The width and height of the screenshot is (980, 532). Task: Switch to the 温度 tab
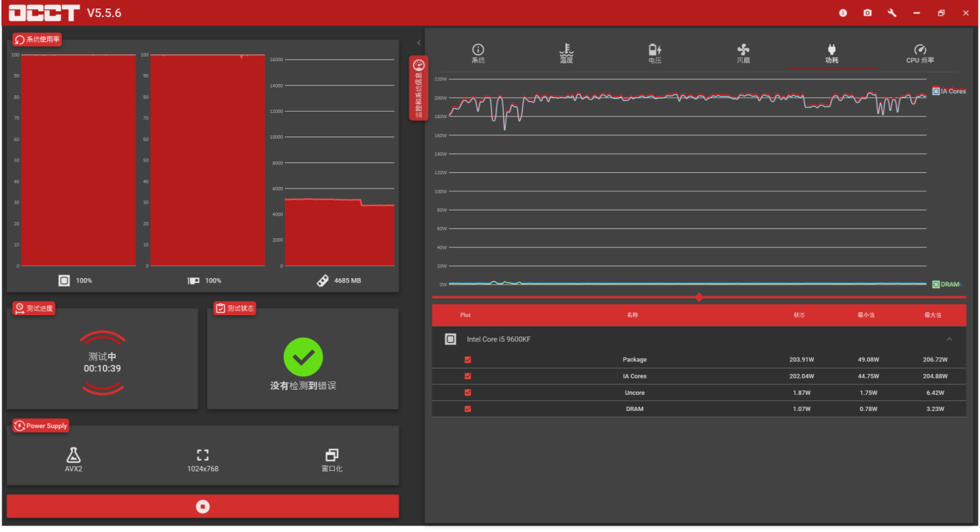coord(566,53)
